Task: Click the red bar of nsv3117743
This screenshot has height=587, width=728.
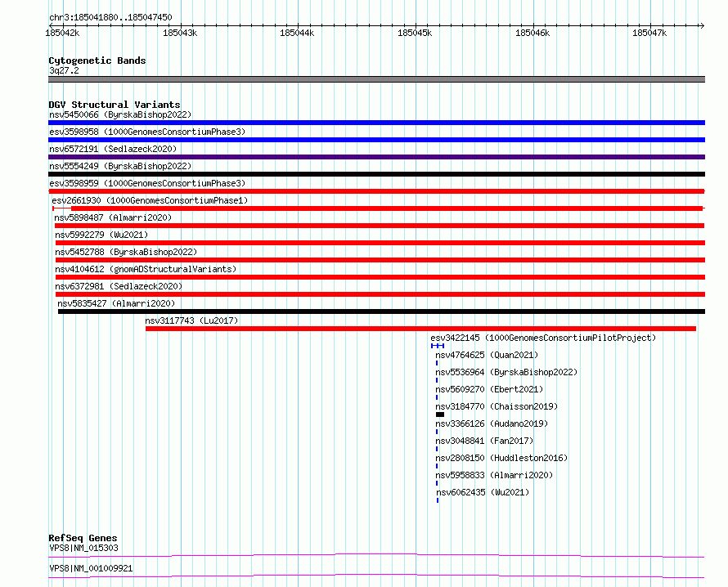Action: point(420,329)
